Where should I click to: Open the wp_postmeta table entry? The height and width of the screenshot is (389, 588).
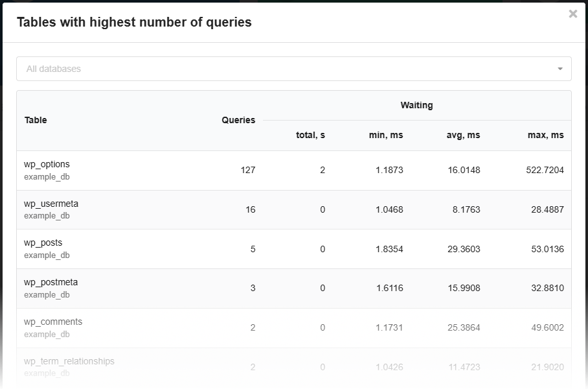tap(51, 283)
